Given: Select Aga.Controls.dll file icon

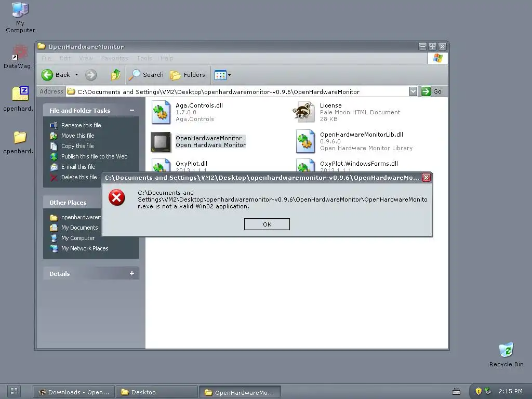Looking at the screenshot, I should click(161, 112).
